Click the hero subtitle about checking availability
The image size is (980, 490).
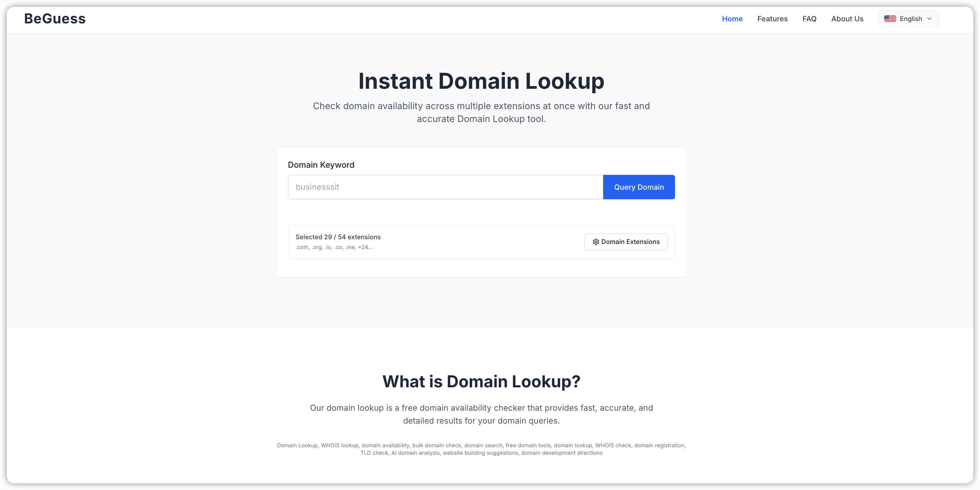481,112
